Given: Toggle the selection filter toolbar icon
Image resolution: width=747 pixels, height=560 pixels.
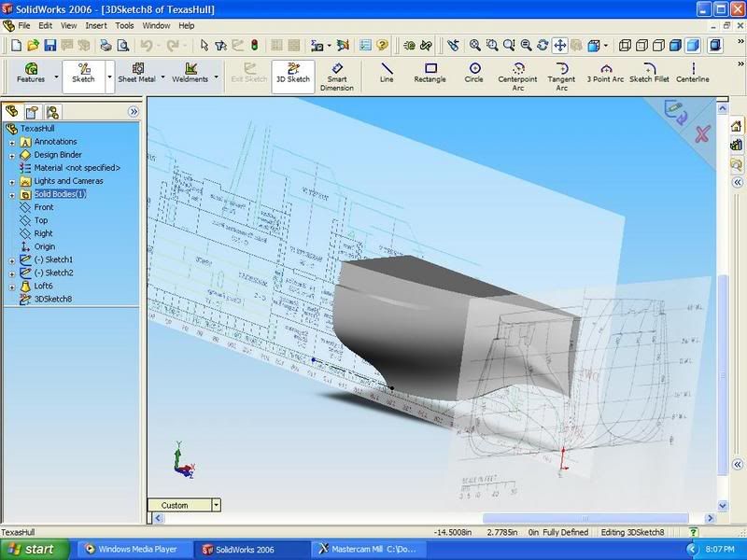Looking at the screenshot, I should coord(220,46).
